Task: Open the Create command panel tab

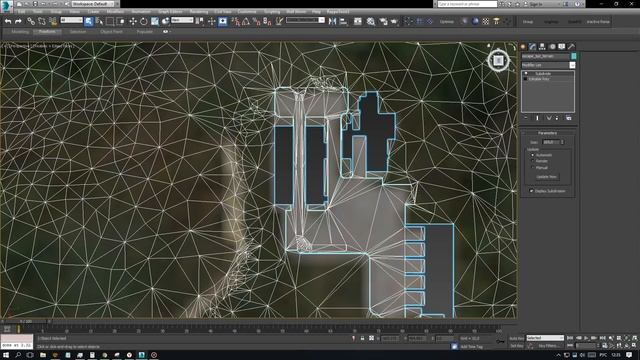Action: coord(523,47)
